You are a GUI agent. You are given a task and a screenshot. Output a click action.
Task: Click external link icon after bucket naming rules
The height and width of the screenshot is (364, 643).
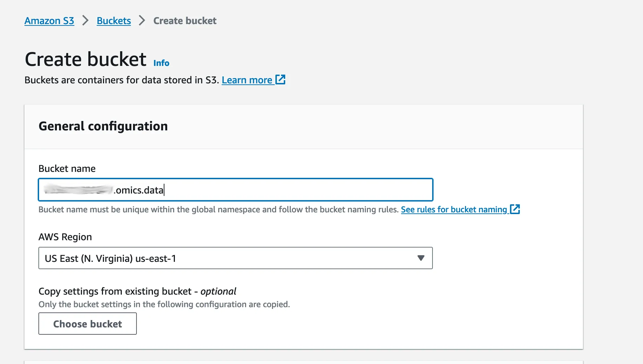(x=515, y=209)
